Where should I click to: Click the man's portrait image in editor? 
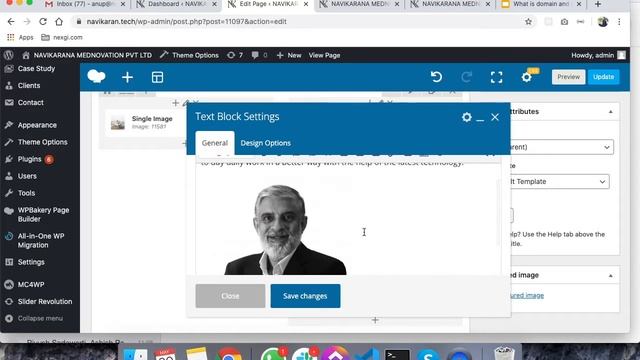click(x=285, y=230)
